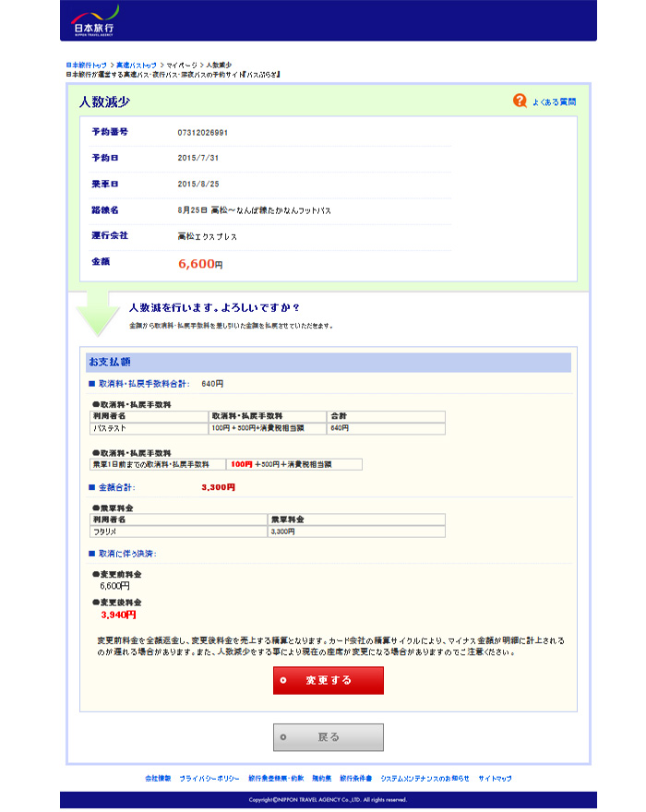Click the 6,600円 amount in orange

(200, 264)
